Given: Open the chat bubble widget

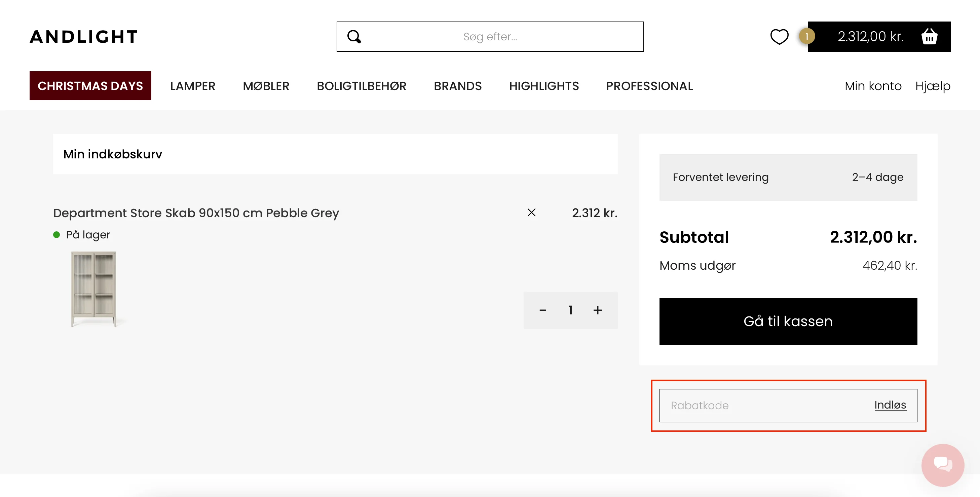Looking at the screenshot, I should (943, 465).
